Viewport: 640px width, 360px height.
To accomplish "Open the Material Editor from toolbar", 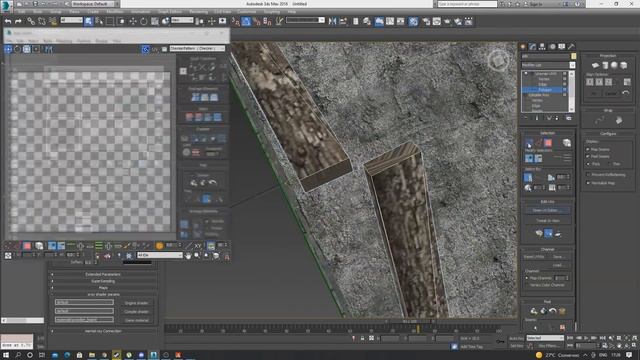I will (x=413, y=21).
